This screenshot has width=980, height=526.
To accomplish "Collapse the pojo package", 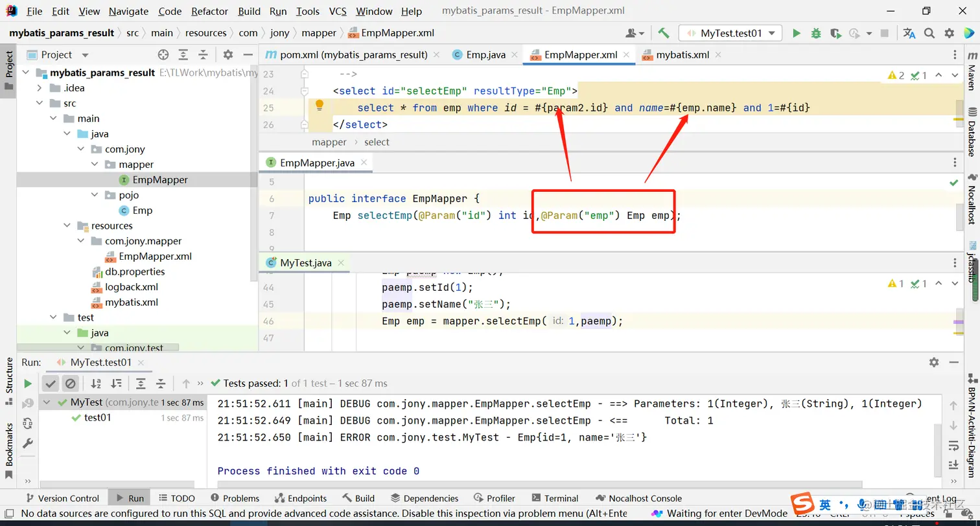I will coord(94,195).
